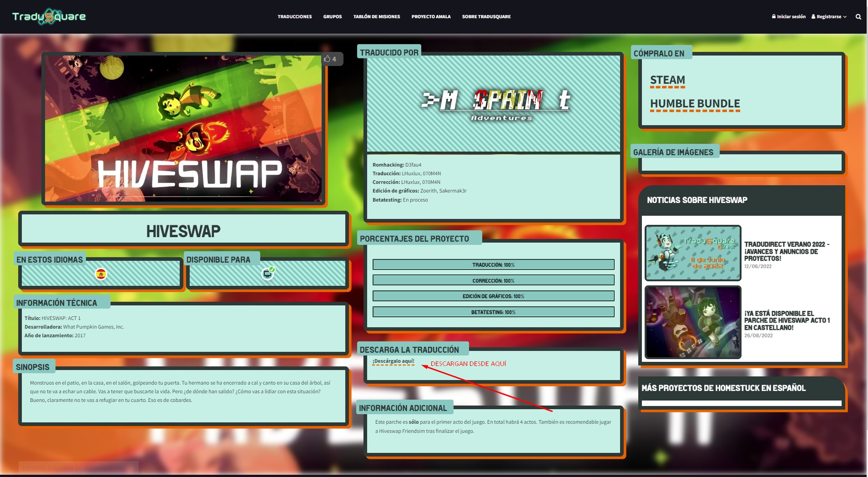
Task: Click the Spain flag language icon
Action: pos(101,274)
